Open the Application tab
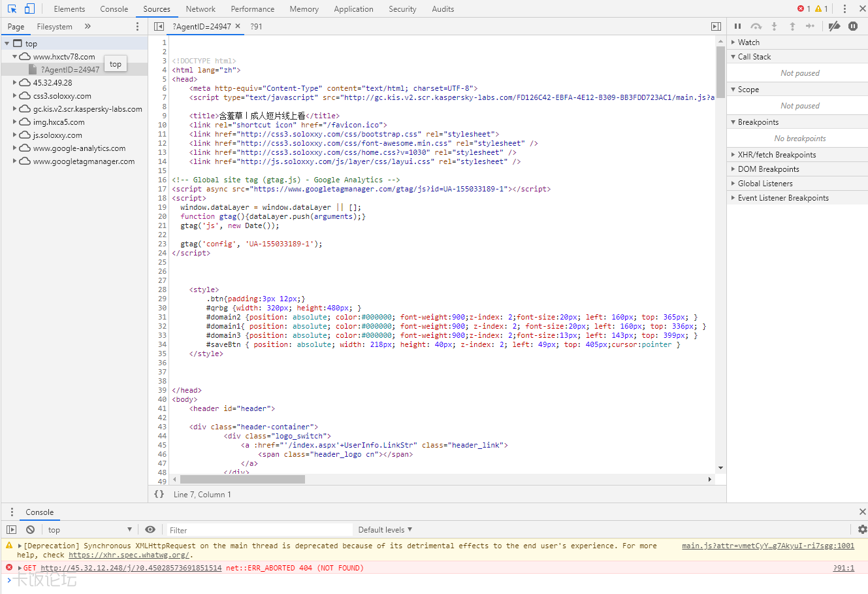Viewport: 868px width, 594px height. tap(353, 8)
